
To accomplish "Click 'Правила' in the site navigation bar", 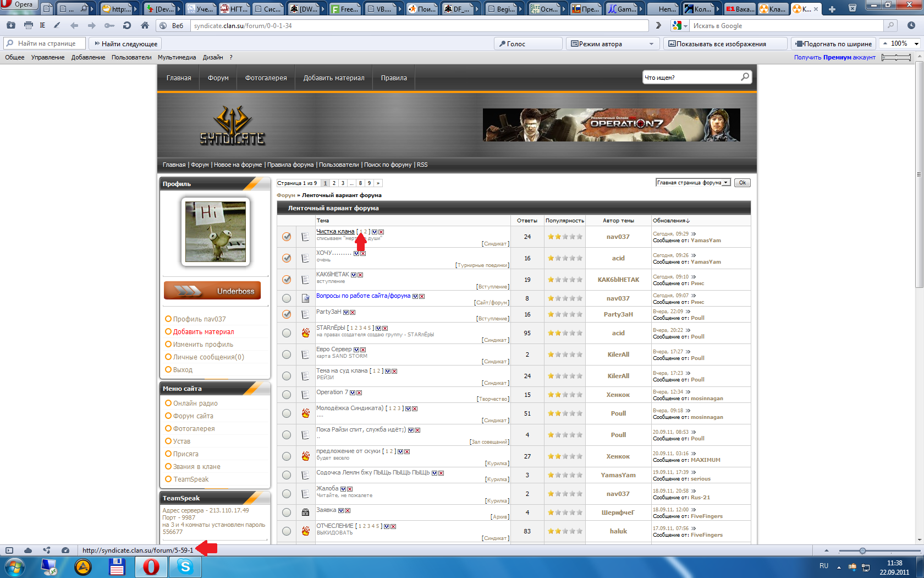I will click(394, 78).
